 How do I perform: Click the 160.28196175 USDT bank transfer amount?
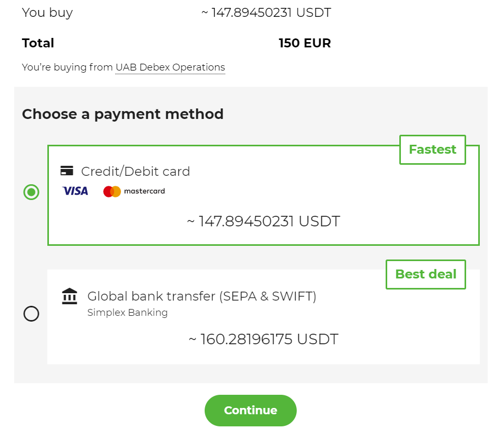264,339
